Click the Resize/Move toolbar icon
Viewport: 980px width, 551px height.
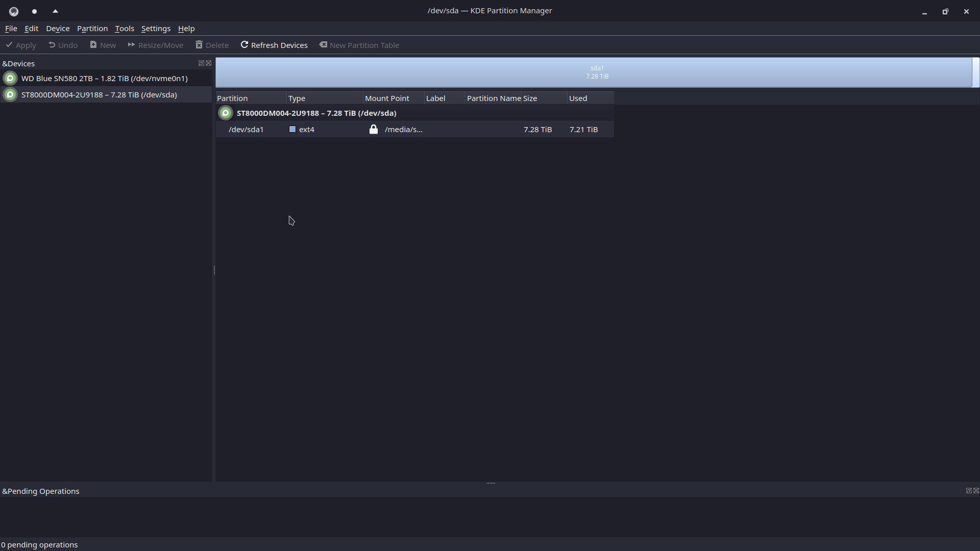tap(131, 45)
